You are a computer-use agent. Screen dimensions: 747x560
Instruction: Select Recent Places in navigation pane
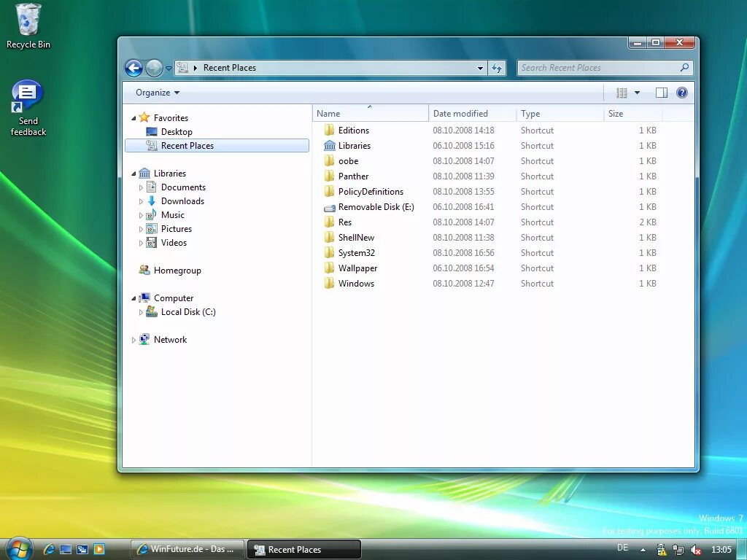[217, 146]
